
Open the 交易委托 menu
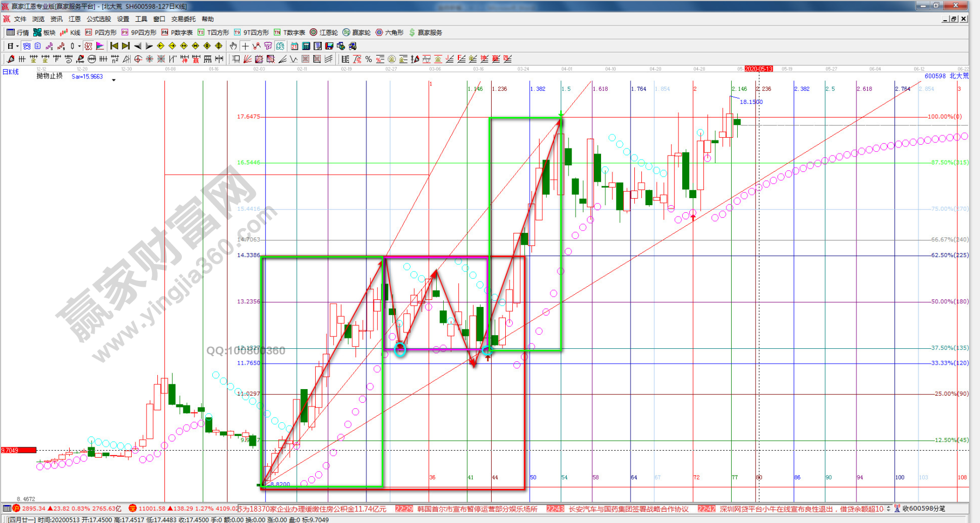183,19
